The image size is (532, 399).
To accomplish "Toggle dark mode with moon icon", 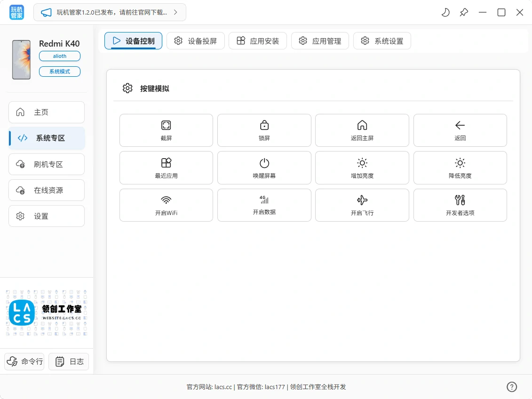I will point(445,13).
